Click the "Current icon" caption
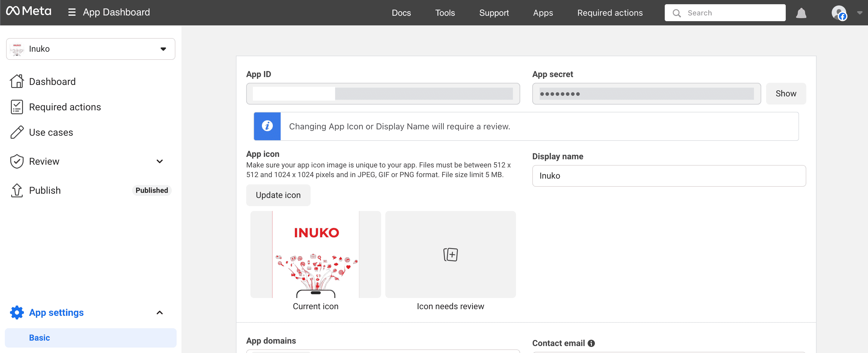The width and height of the screenshot is (868, 353). (x=315, y=306)
